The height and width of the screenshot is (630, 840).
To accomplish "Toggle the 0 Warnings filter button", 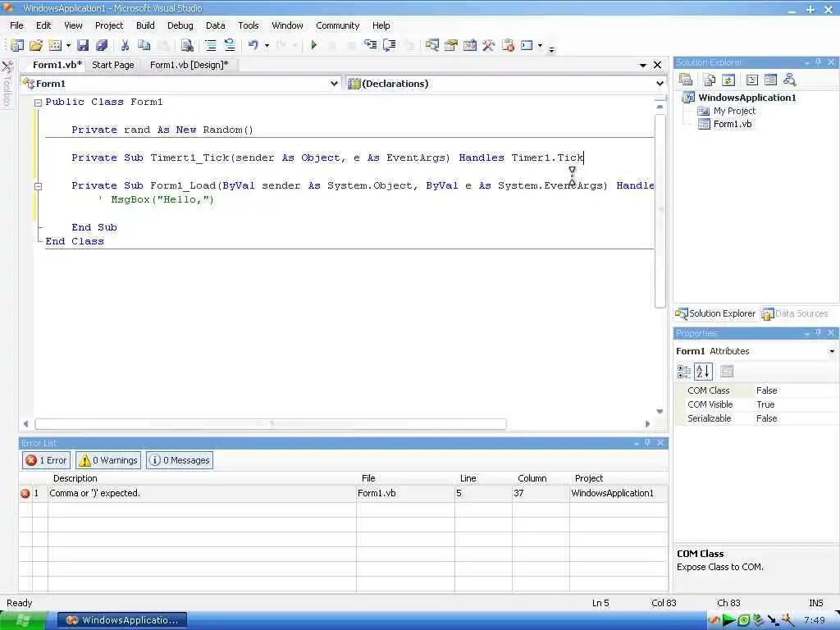I will [108, 460].
